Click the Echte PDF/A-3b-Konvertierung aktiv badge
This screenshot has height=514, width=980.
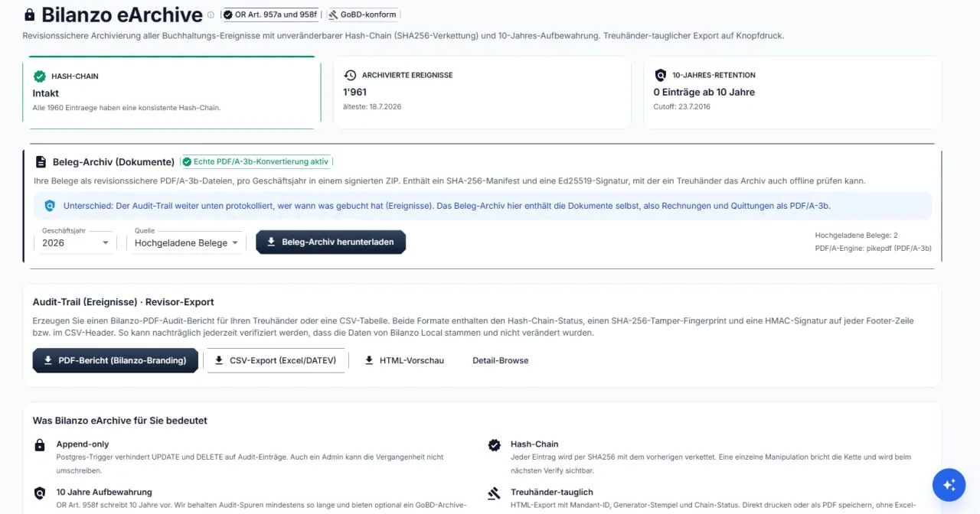click(x=256, y=161)
